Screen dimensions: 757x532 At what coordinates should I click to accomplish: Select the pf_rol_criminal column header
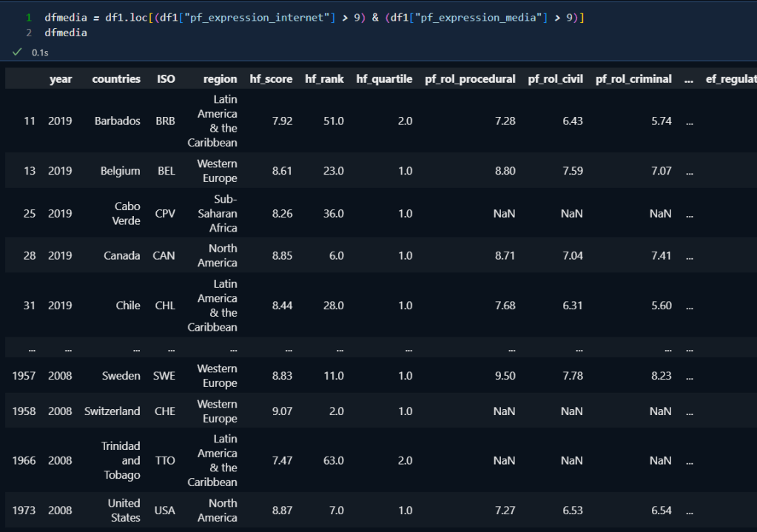[x=633, y=79]
